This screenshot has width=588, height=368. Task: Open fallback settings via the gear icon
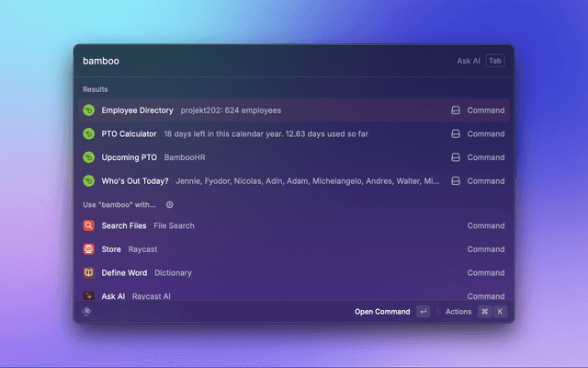point(169,205)
